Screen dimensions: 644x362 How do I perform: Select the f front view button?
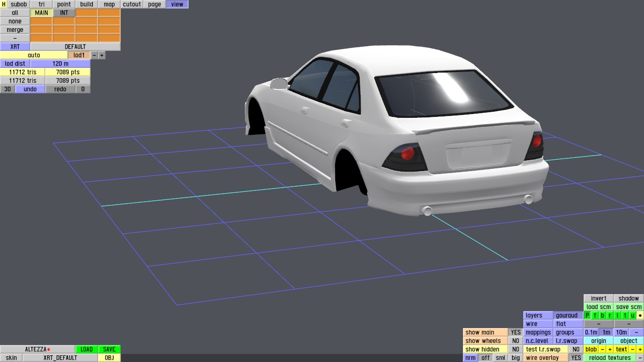click(595, 315)
